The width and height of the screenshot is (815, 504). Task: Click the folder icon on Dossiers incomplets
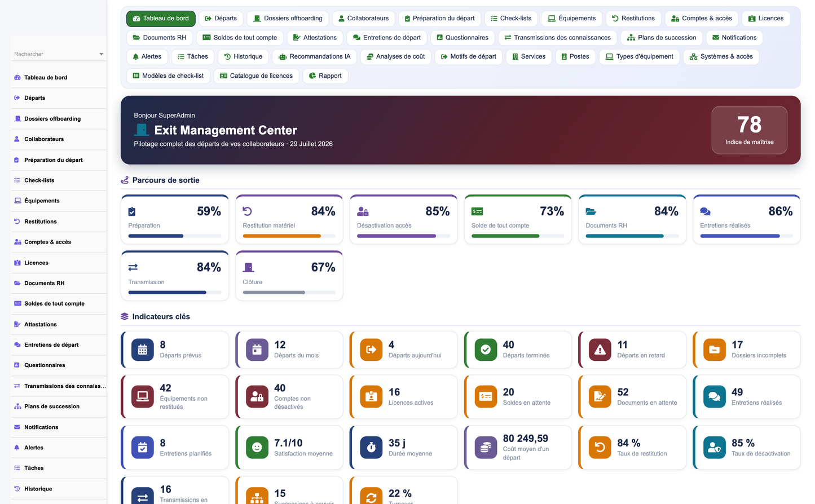714,350
